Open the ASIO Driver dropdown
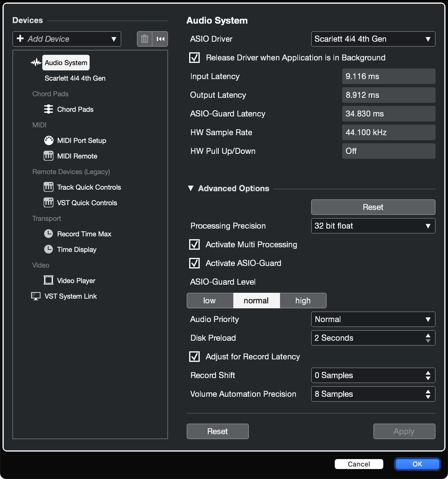 coord(373,39)
